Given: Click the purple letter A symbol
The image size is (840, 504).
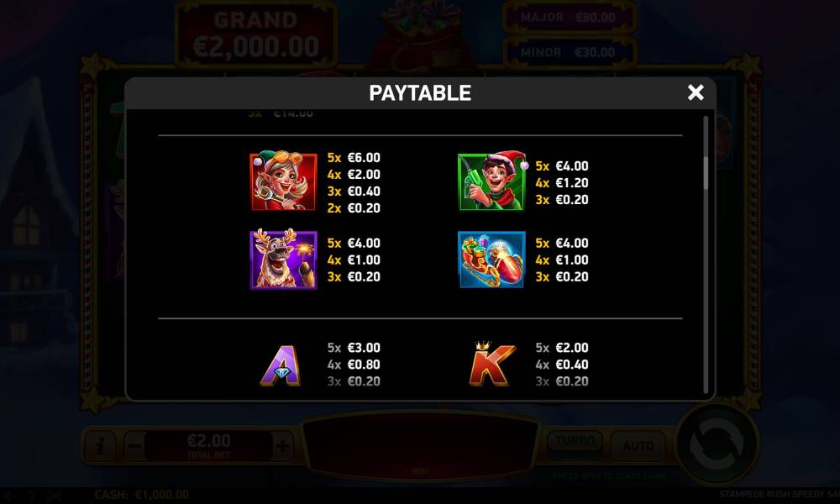Looking at the screenshot, I should click(x=281, y=365).
